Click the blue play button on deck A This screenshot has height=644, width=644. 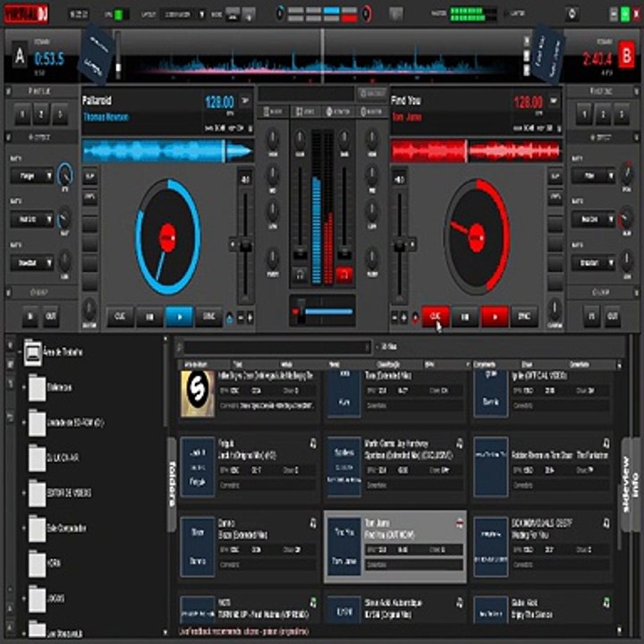coord(179,317)
